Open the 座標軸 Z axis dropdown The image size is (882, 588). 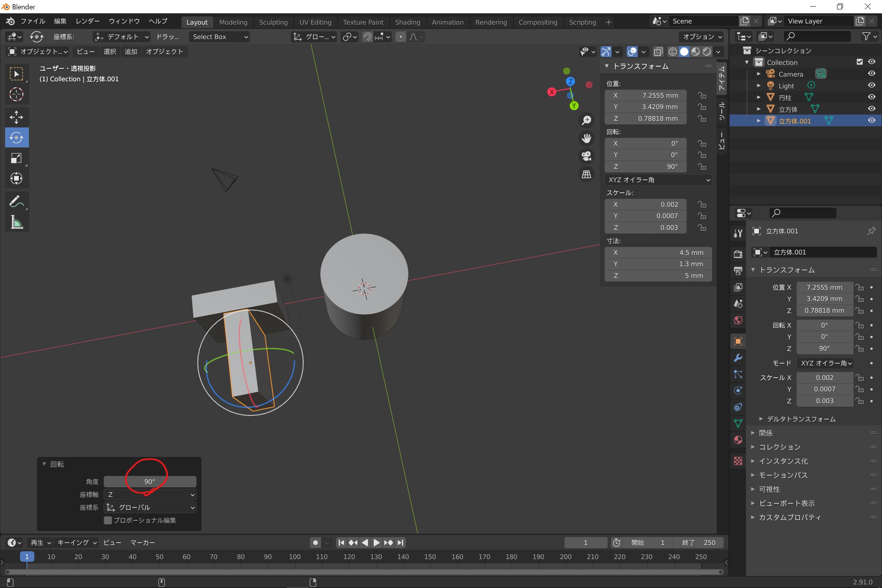pyautogui.click(x=150, y=495)
